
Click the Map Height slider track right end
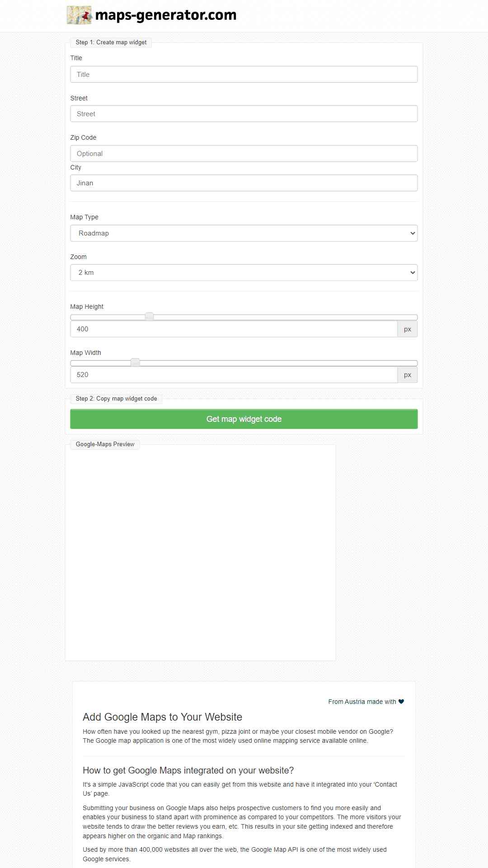pyautogui.click(x=414, y=317)
